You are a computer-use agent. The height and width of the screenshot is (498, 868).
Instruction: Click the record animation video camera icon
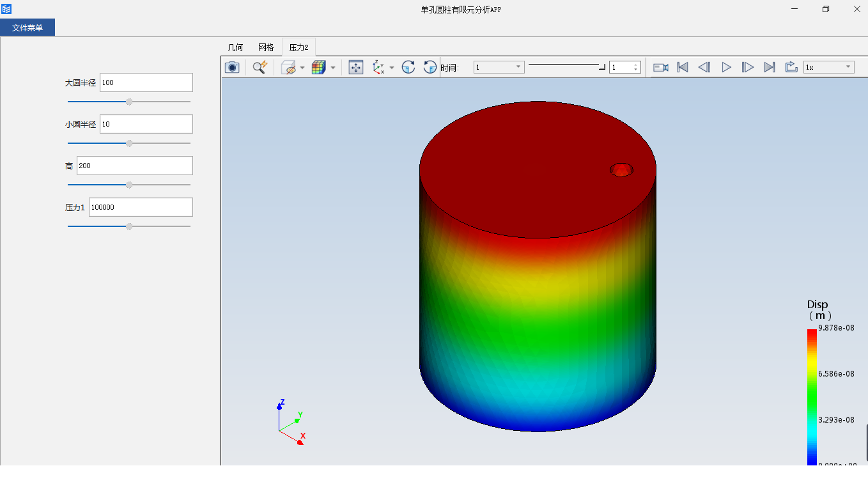661,67
